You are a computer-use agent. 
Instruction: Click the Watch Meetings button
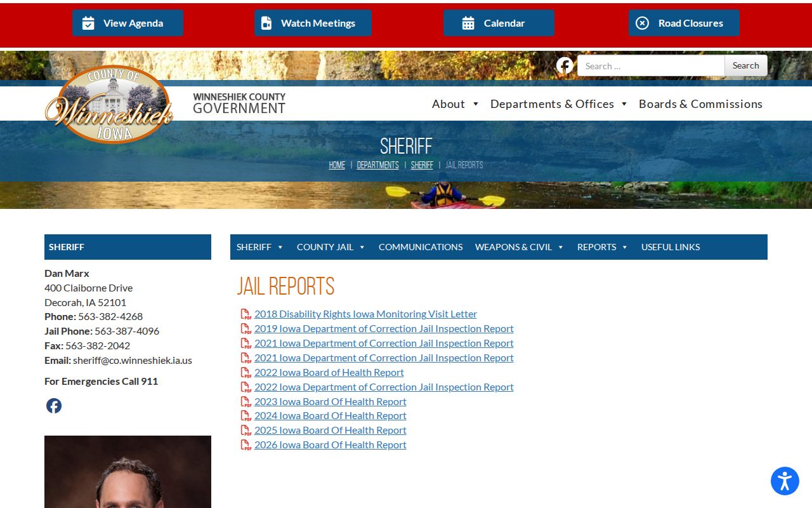[x=313, y=23]
